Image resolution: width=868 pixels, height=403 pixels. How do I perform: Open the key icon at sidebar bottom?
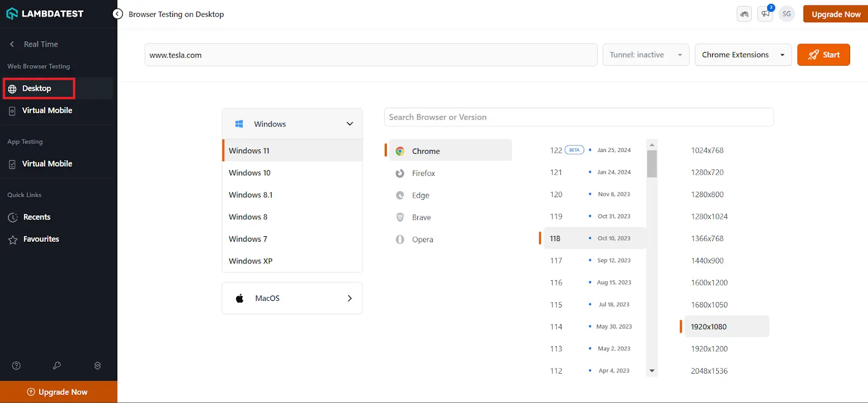pyautogui.click(x=57, y=366)
